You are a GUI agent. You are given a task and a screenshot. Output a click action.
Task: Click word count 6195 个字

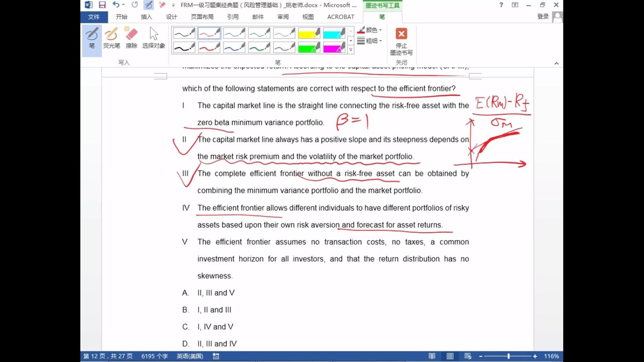pos(154,356)
